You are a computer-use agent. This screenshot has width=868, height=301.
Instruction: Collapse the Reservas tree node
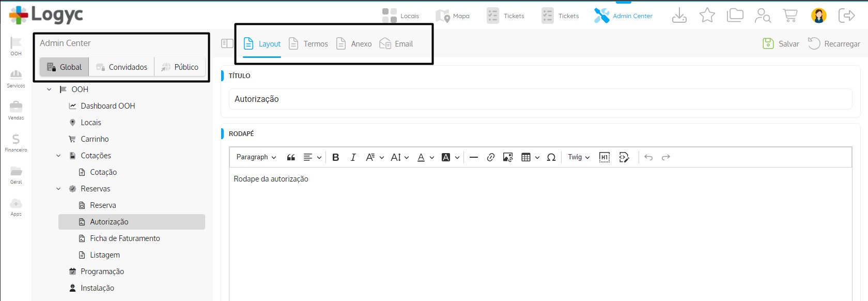pos(58,189)
